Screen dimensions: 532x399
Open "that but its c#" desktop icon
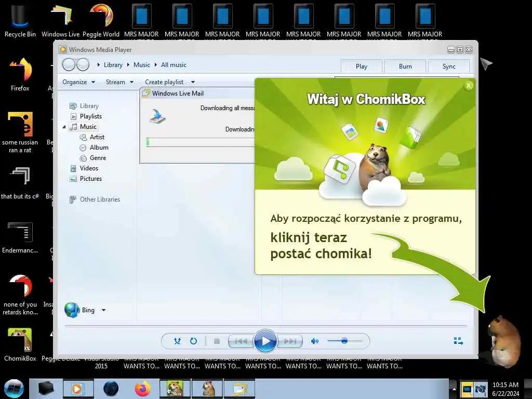pos(20,182)
